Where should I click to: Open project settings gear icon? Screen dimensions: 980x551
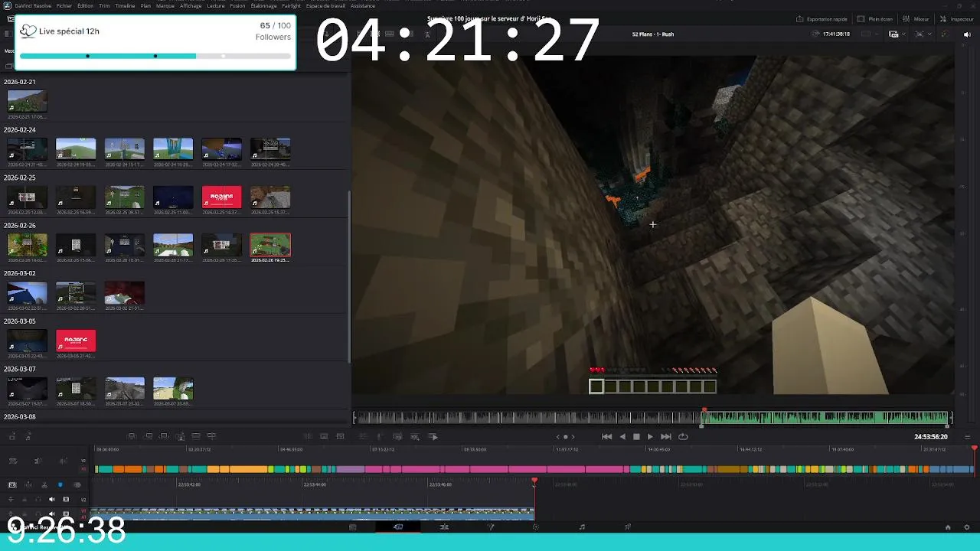pyautogui.click(x=966, y=527)
